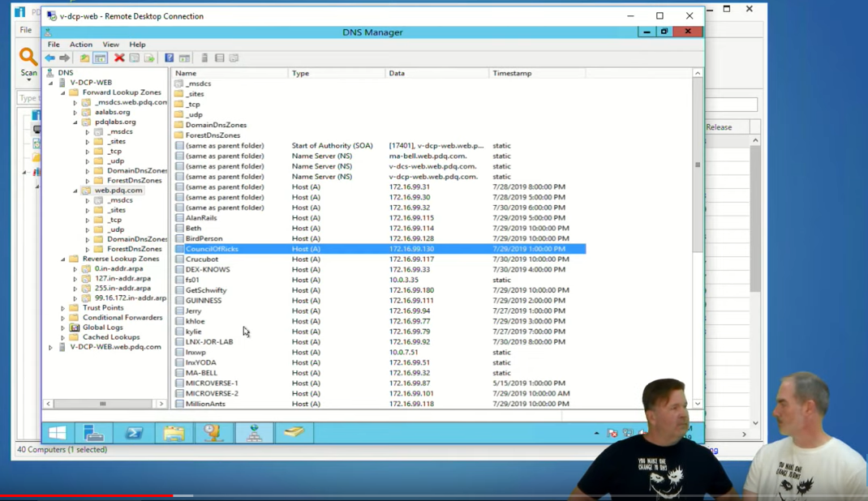Collapse the web.pdq.com zone node
The height and width of the screenshot is (501, 868).
click(x=75, y=191)
